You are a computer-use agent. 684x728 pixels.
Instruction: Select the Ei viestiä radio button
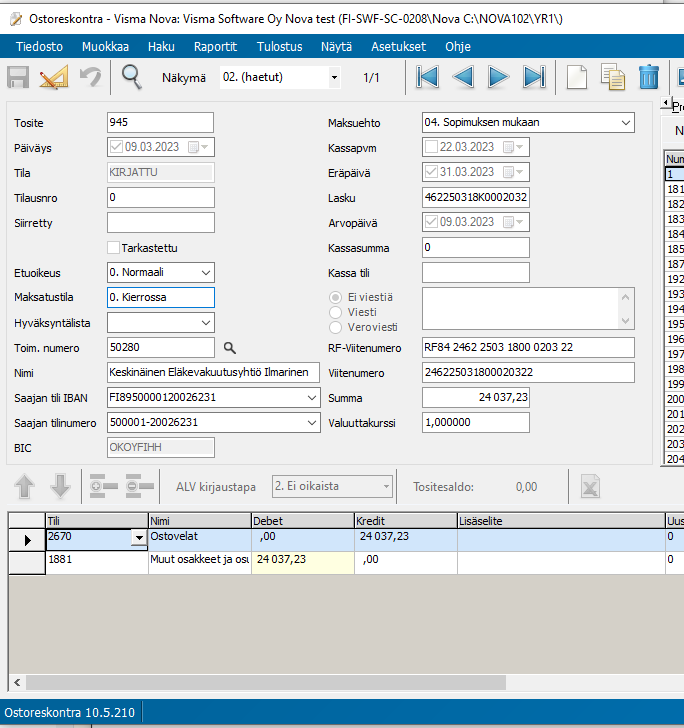(335, 297)
